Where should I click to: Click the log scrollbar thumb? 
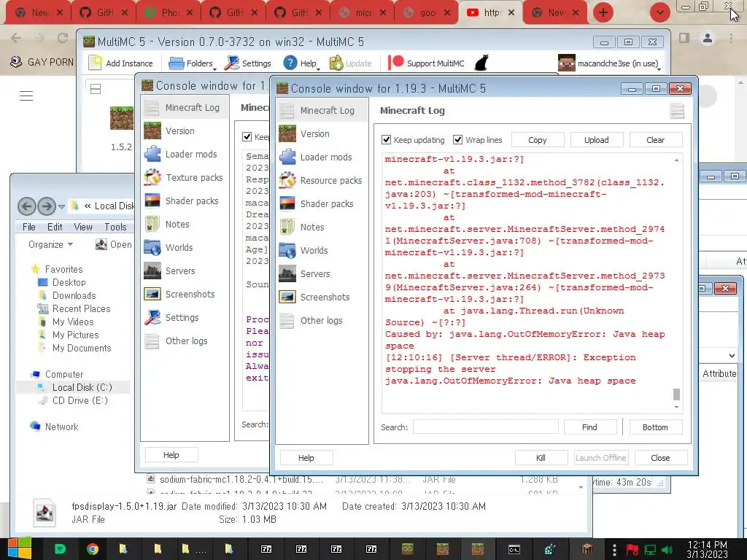click(x=676, y=394)
